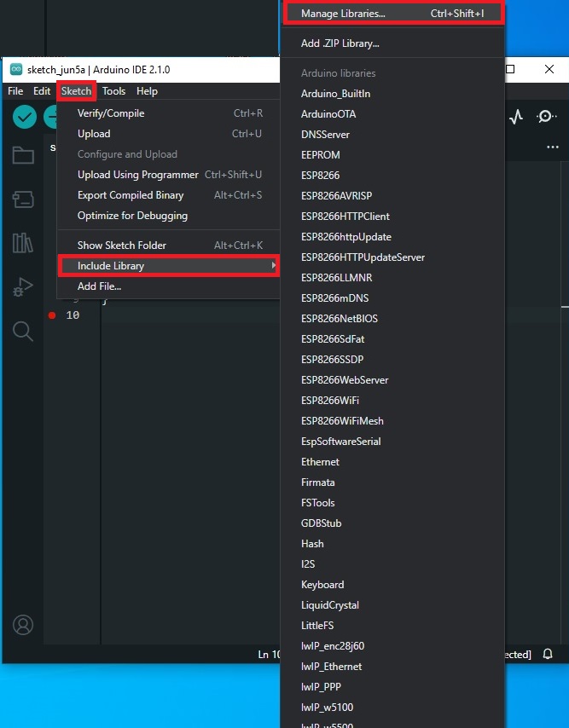Include the GDBStub library

(393, 523)
